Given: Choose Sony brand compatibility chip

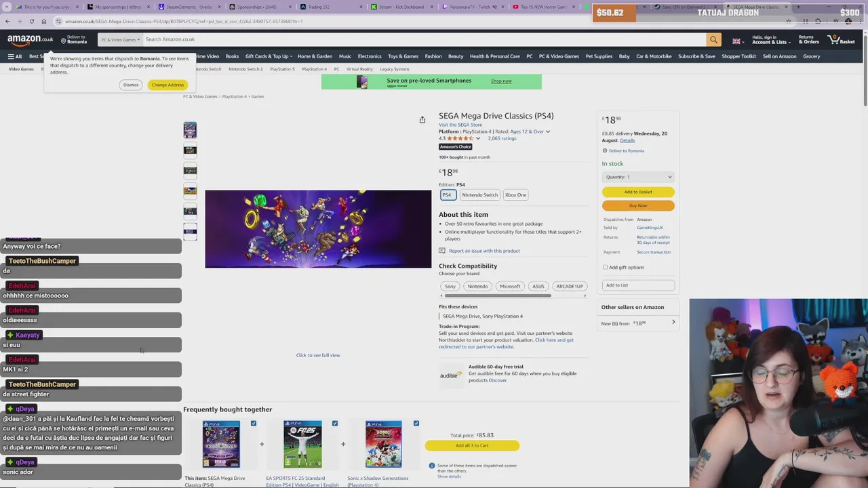Looking at the screenshot, I should coord(450,286).
